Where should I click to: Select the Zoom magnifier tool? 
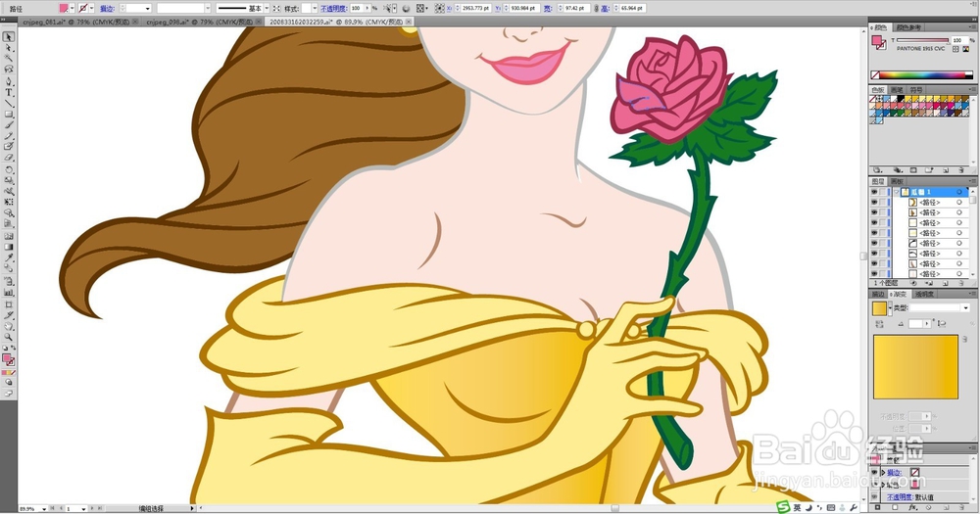pyautogui.click(x=9, y=337)
